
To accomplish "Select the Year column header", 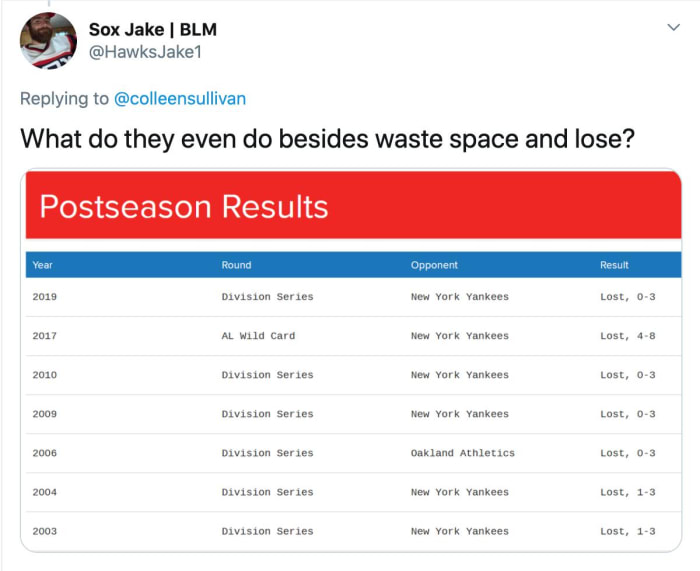I will point(43,265).
